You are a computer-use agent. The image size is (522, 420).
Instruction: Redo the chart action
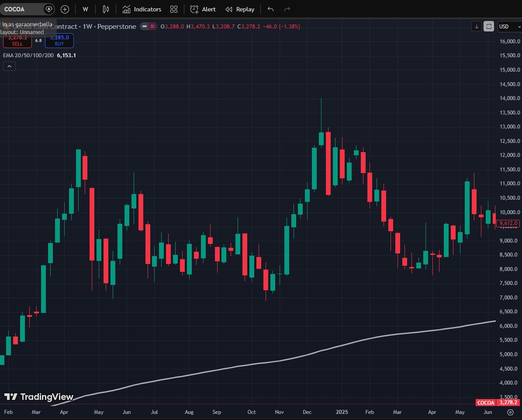pos(287,9)
